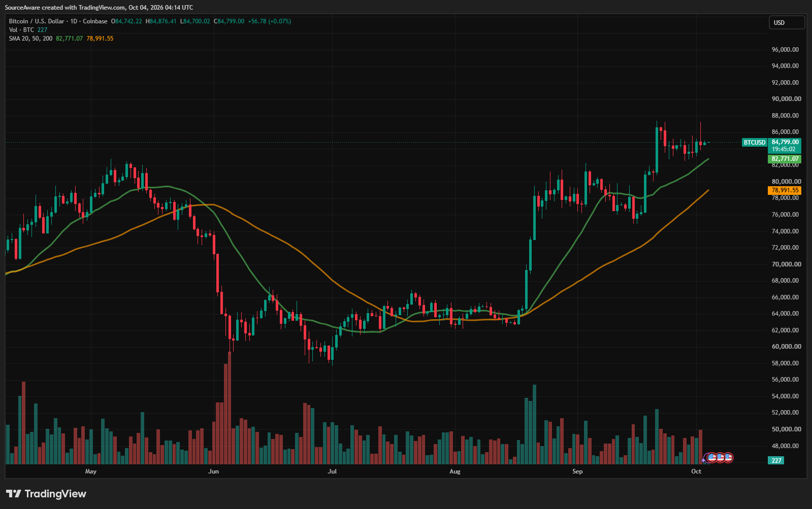Click the green 82,771.07 value in the SMA legend
The width and height of the screenshot is (812, 509).
tap(69, 39)
